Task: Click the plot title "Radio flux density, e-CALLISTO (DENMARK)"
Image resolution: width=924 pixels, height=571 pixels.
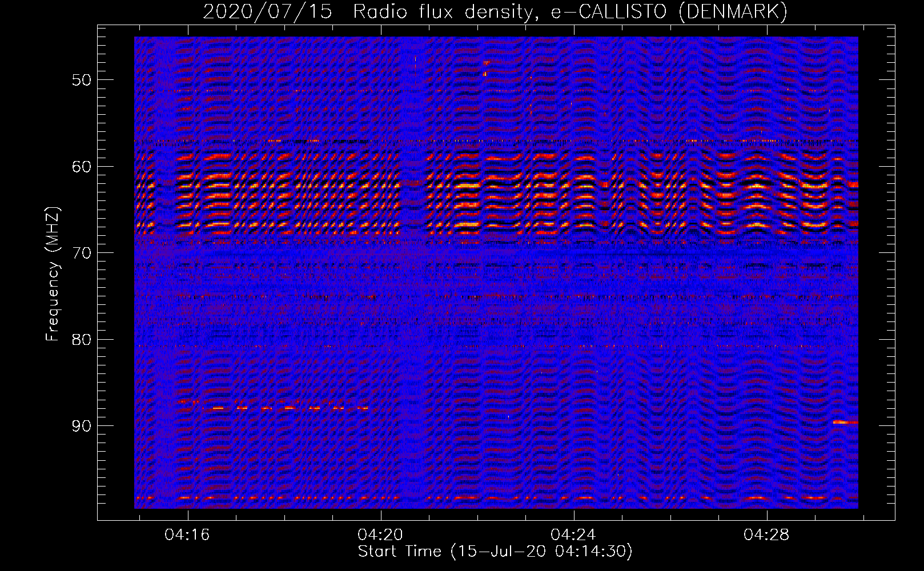Action: (x=570, y=11)
